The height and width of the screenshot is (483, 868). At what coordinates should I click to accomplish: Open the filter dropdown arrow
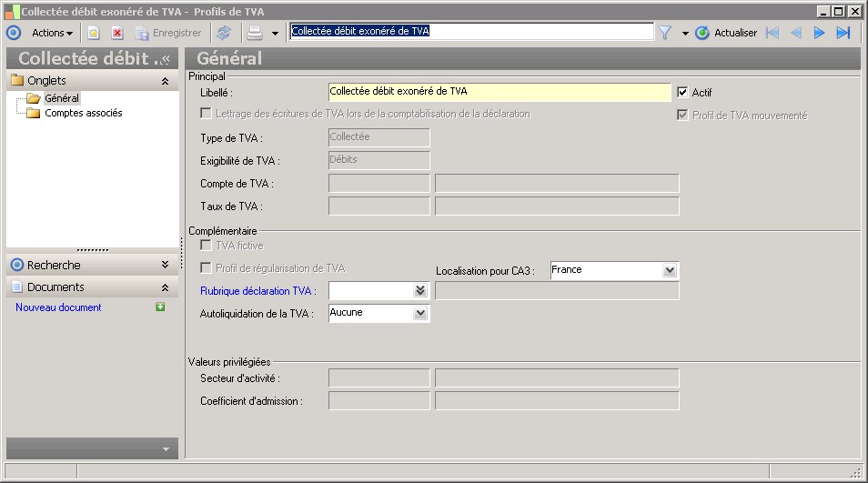click(x=685, y=34)
